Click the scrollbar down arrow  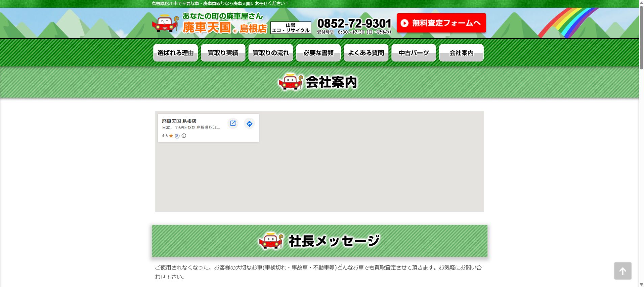641,284
